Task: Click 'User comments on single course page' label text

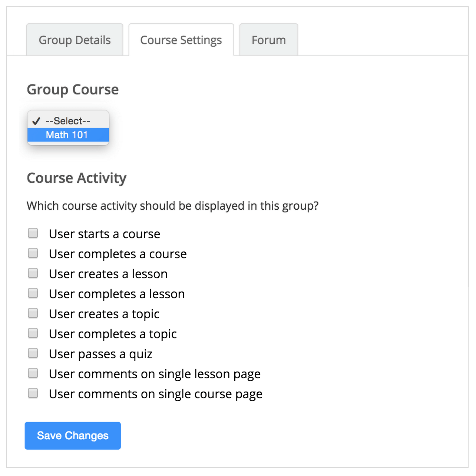Action: 155,394
